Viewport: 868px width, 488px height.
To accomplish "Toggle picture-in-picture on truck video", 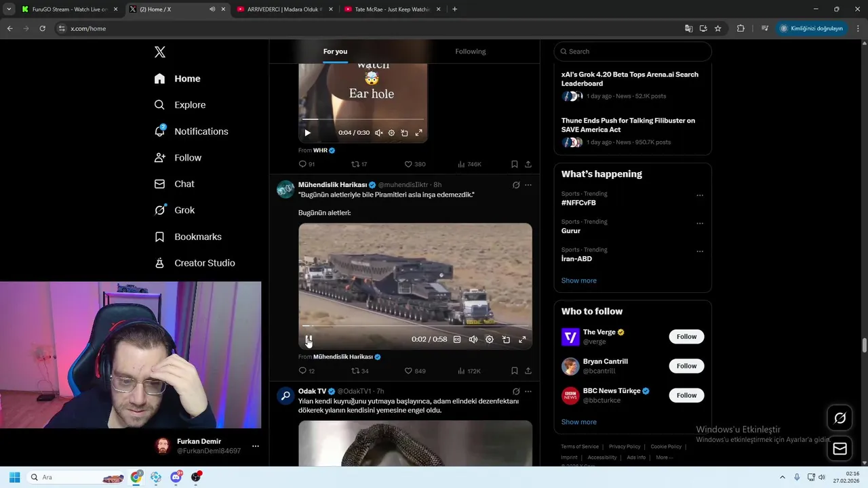I will pos(506,340).
